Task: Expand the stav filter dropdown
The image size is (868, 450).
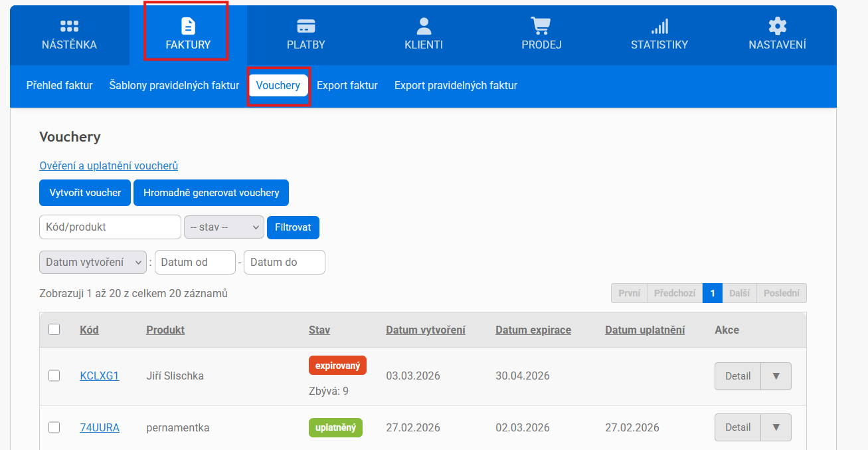Action: (224, 227)
